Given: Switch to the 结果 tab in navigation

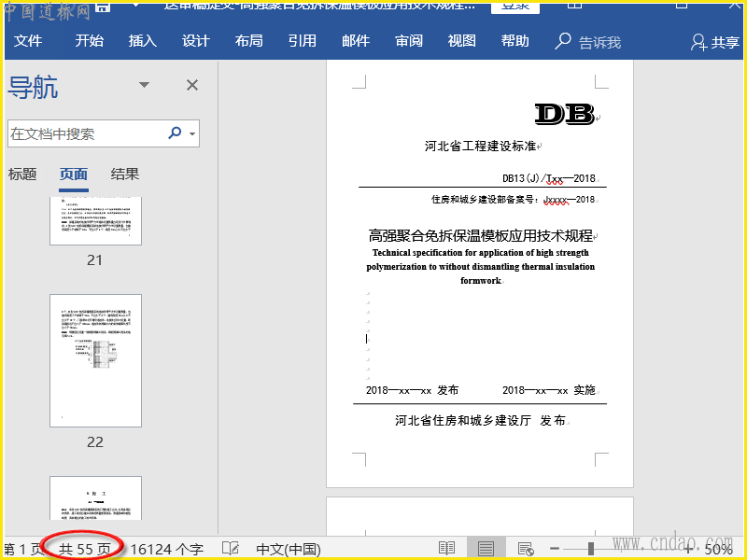Looking at the screenshot, I should 125,174.
